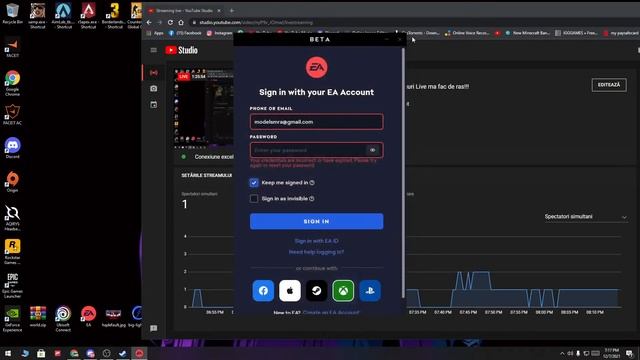
Task: Continue with Apple icon
Action: click(290, 291)
